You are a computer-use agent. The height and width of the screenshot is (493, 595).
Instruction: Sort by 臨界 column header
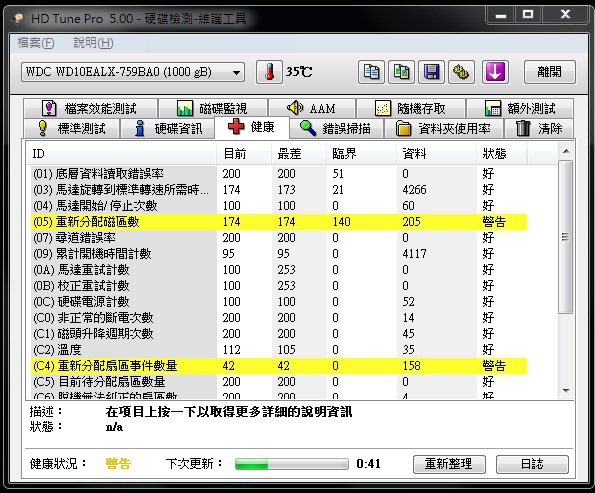pos(362,153)
